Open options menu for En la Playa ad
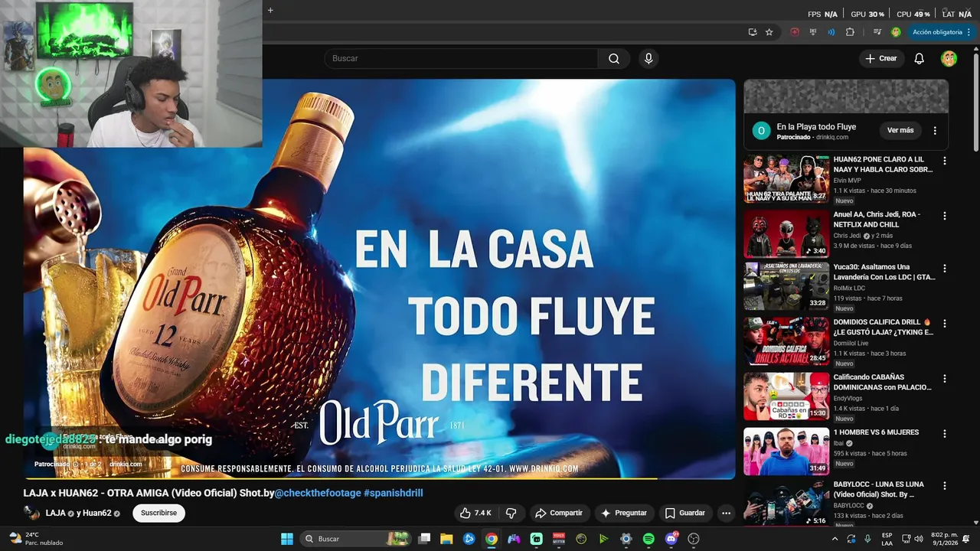 tap(935, 130)
